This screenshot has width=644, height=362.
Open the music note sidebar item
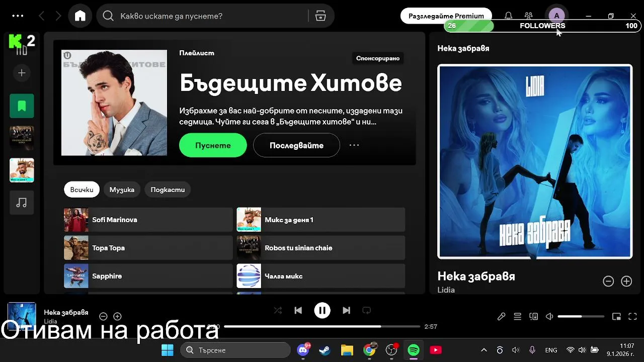(x=22, y=203)
